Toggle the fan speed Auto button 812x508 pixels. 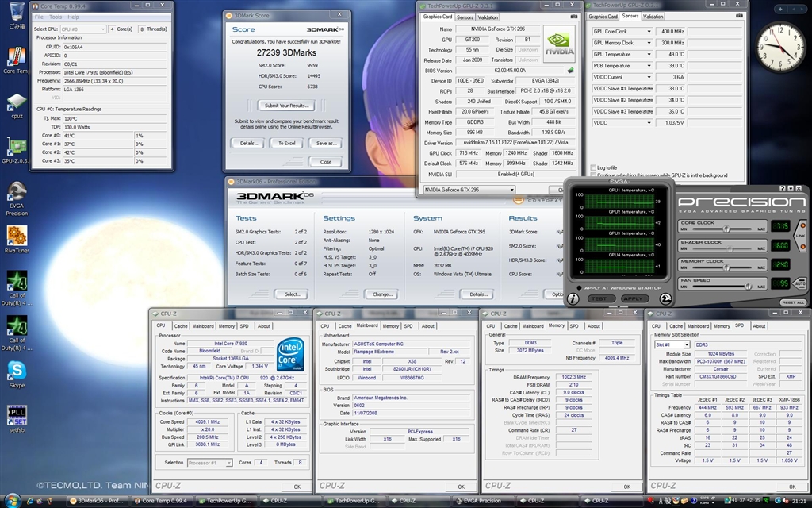pos(800,283)
